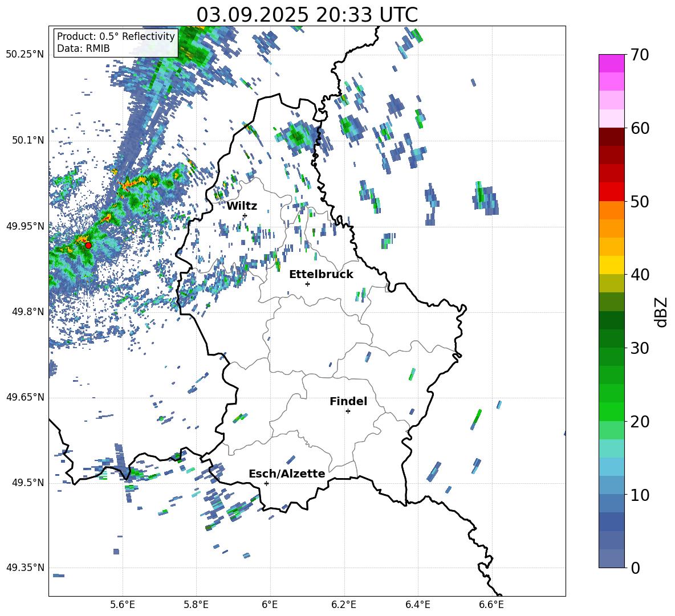Click the 50.25°N latitude label
This screenshot has width=675, height=616.
(x=25, y=55)
